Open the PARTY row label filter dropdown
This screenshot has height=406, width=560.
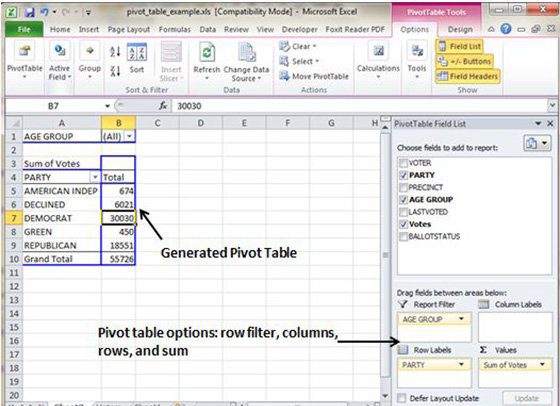click(x=95, y=177)
